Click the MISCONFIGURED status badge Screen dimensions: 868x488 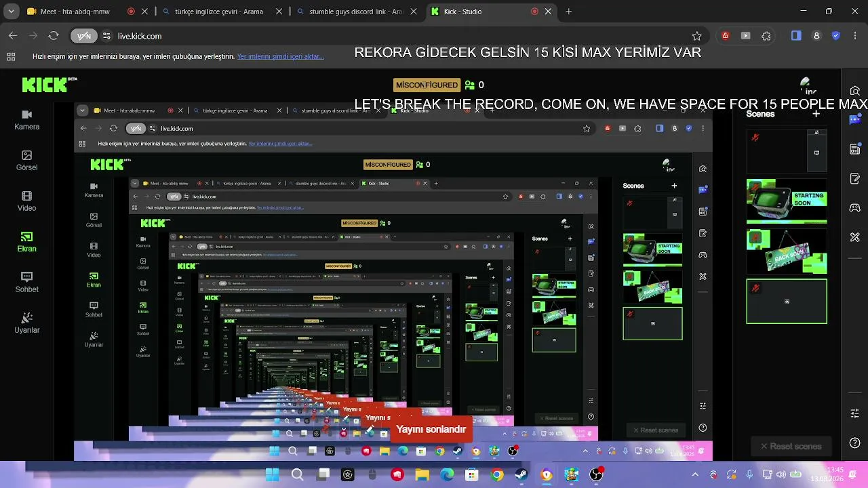(x=427, y=85)
